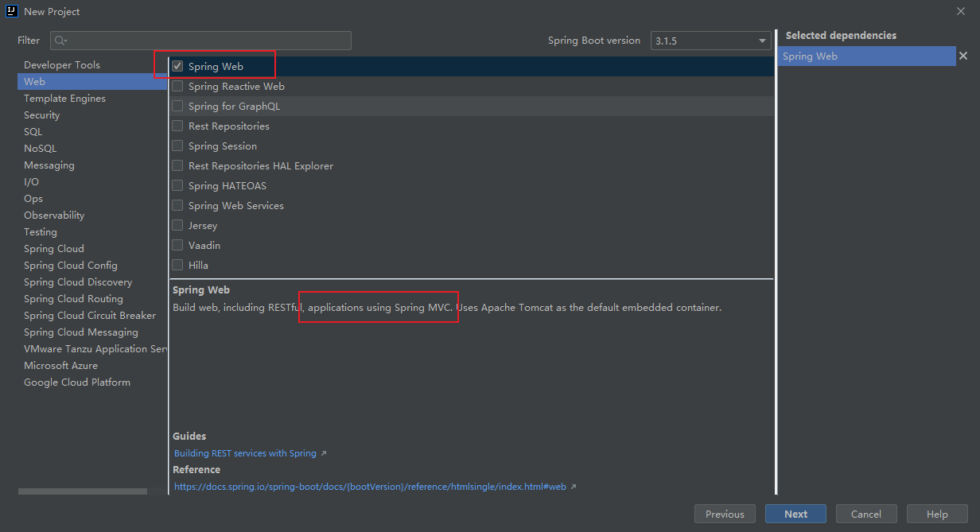The width and height of the screenshot is (980, 532).
Task: Remove Spring Web from selected dependencies
Action: pos(962,56)
